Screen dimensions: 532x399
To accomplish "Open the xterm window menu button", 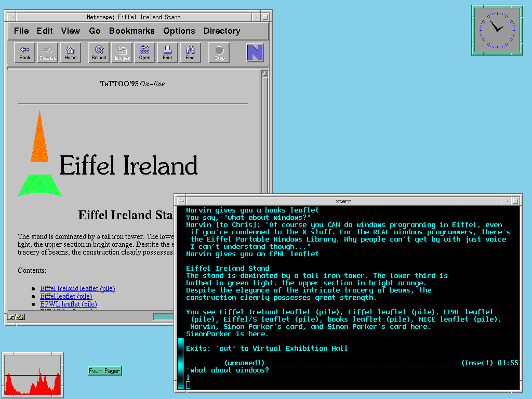I will 181,201.
